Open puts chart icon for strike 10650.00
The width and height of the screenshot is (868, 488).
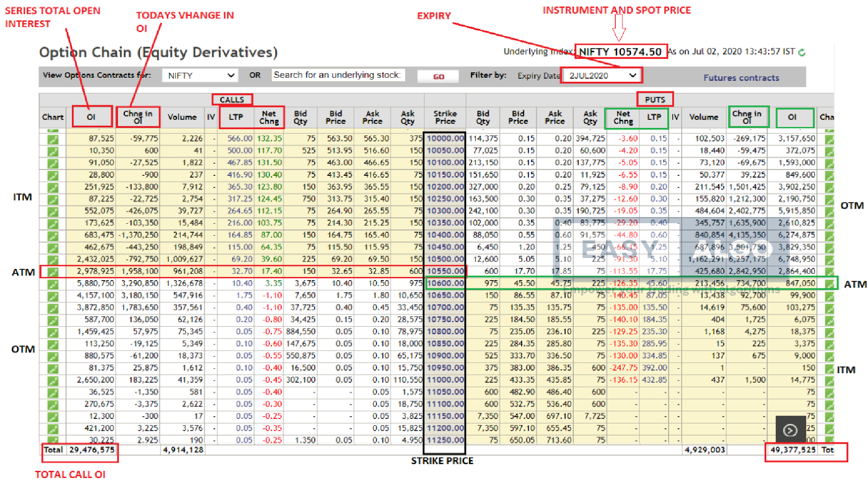coord(829,296)
